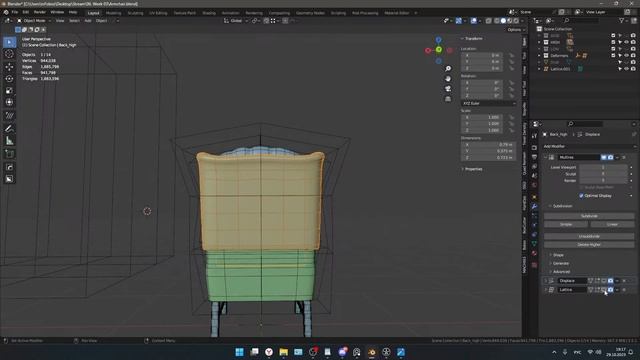This screenshot has height=360, width=640.
Task: Toggle Lattice modifier viewport display
Action: click(604, 290)
